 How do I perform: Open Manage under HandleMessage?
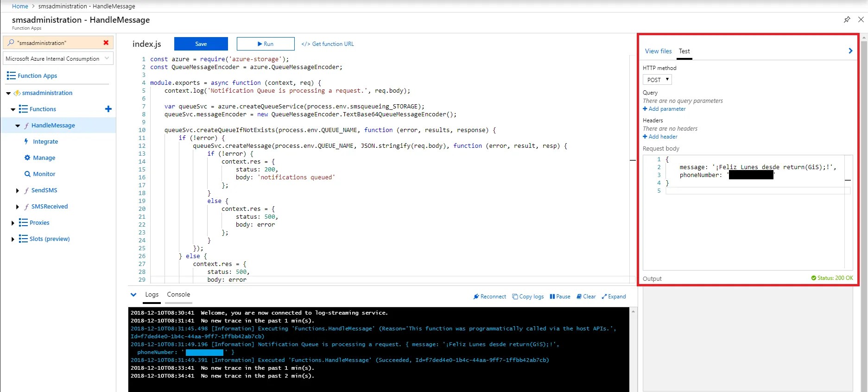[44, 158]
